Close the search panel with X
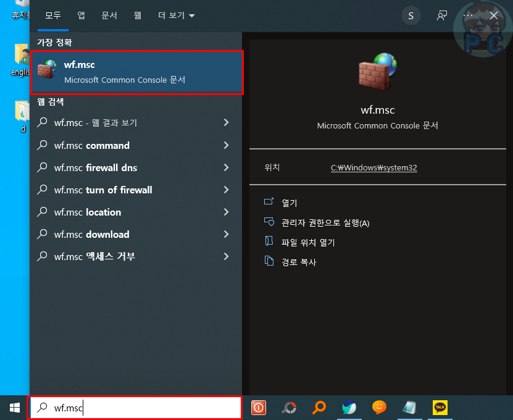Screen dimensions: 513x420 (494, 15)
